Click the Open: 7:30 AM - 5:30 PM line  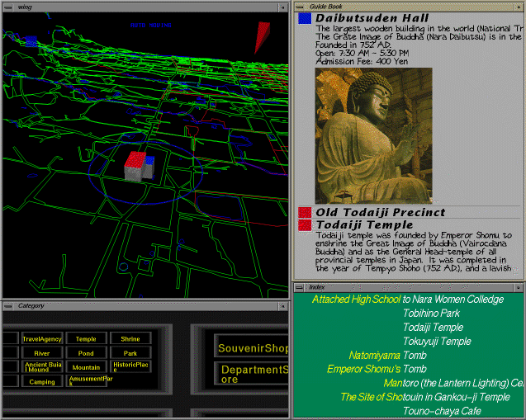point(362,53)
